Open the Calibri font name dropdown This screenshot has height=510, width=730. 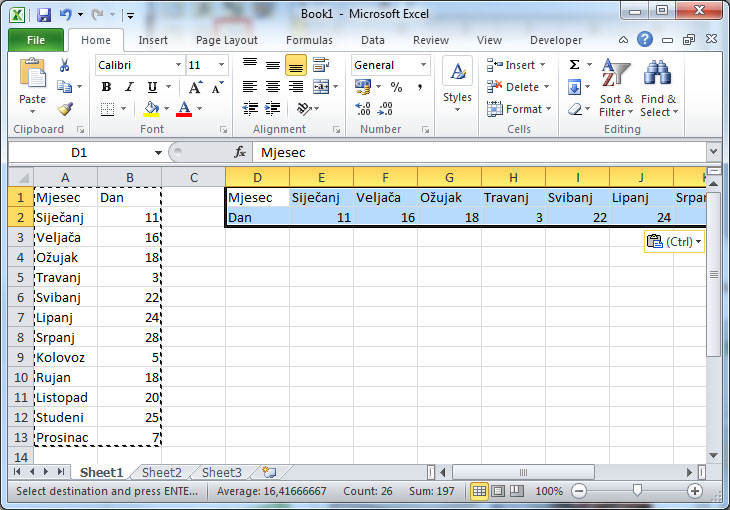pyautogui.click(x=178, y=65)
